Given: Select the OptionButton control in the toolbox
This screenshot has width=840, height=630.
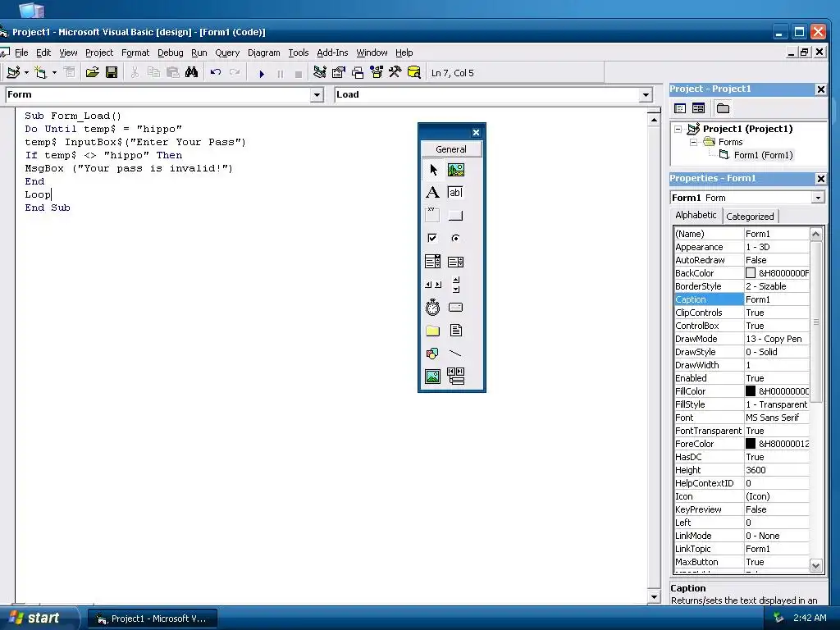Looking at the screenshot, I should point(456,238).
